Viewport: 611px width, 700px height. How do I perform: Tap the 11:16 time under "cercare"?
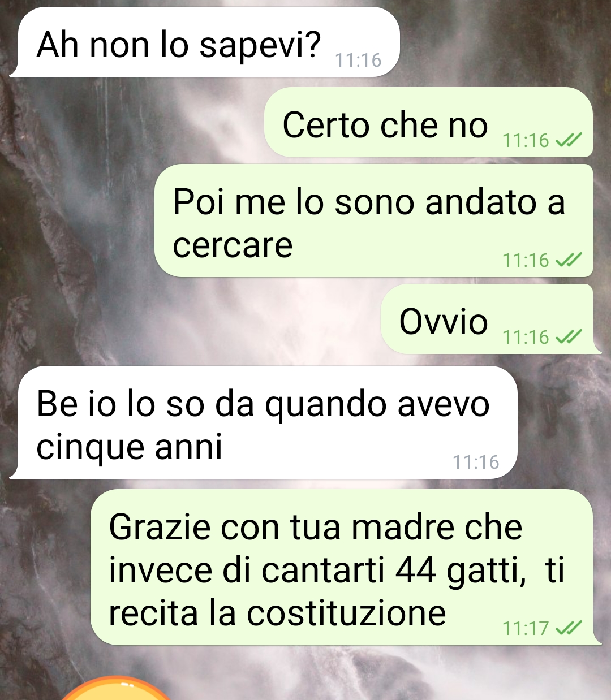(x=526, y=260)
